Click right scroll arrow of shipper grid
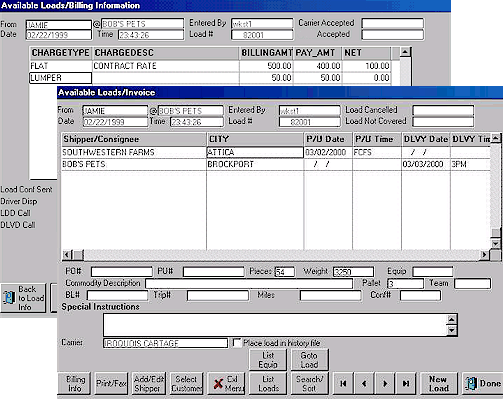The height and width of the screenshot is (399, 503). coord(484,255)
